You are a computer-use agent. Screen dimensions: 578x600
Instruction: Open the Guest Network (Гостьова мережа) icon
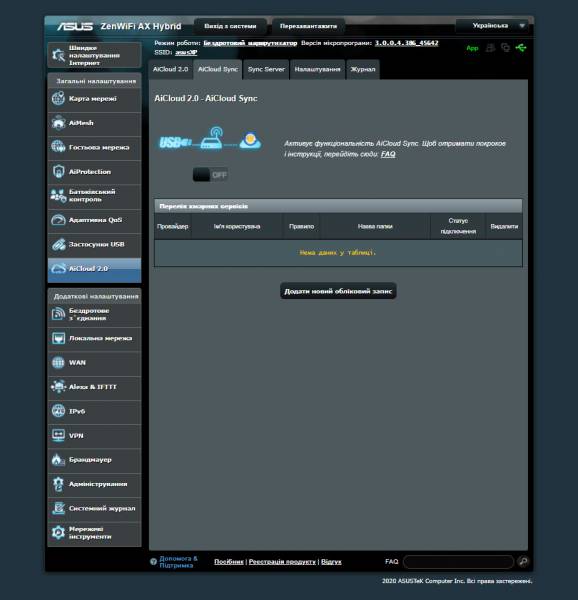[x=58, y=147]
